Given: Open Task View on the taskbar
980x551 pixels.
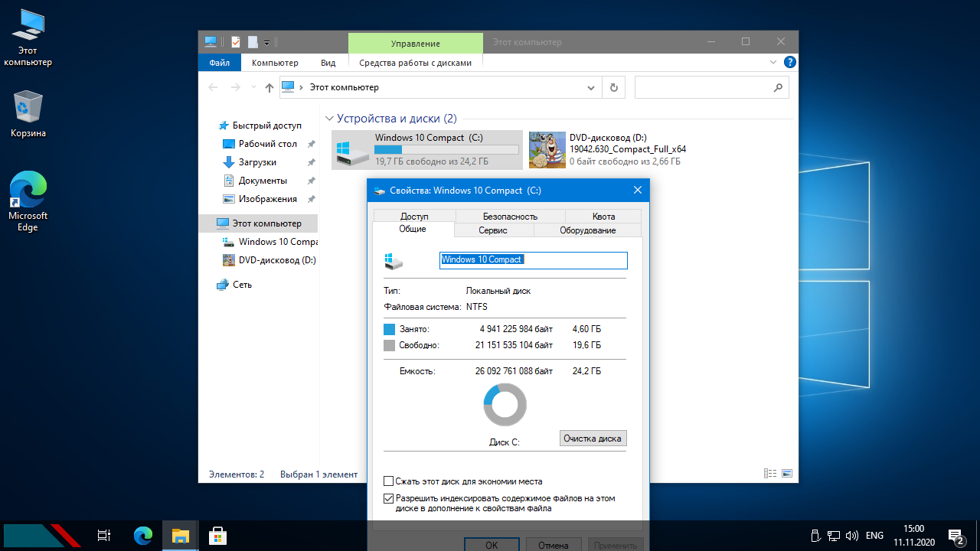Looking at the screenshot, I should [x=105, y=536].
